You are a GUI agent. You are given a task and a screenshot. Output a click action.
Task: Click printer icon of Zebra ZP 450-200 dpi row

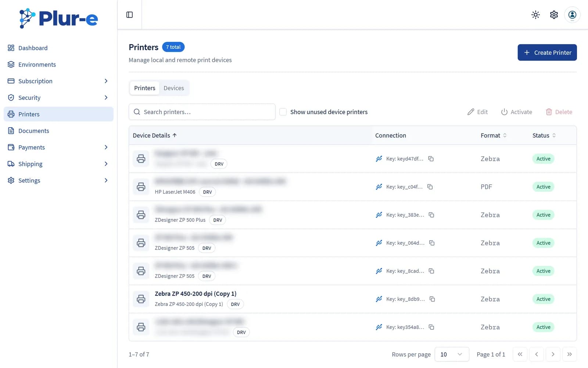(141, 299)
